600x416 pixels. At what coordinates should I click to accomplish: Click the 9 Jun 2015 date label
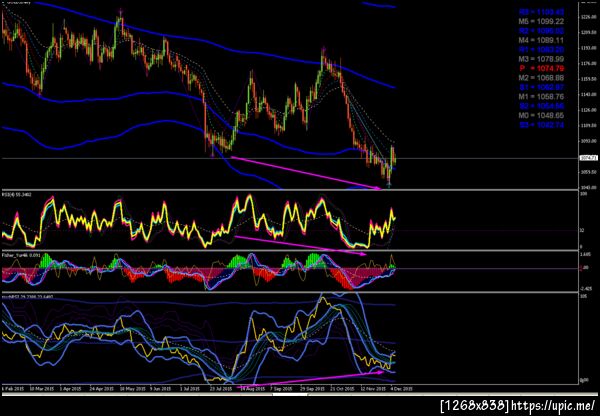tap(161, 388)
